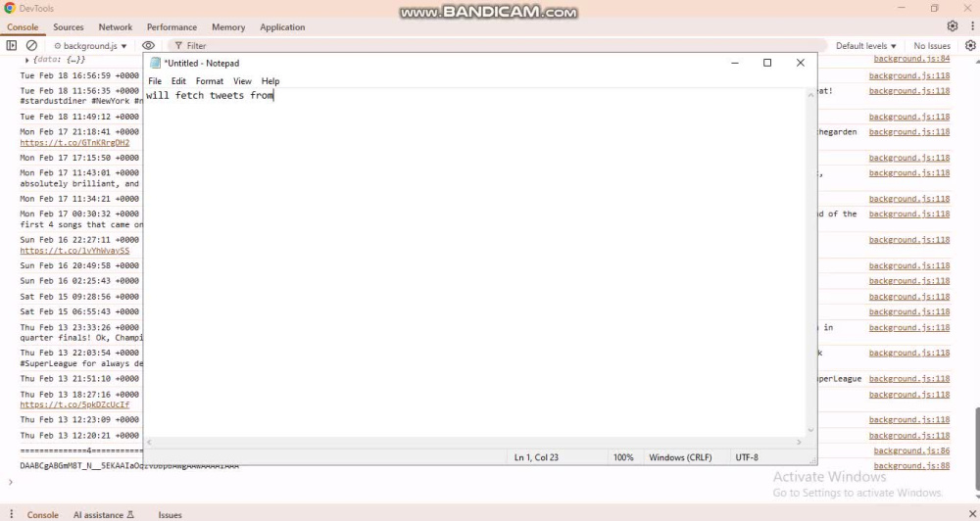Open background.js:118 link in 'Tue Feb 18 11:49:12' row

pyautogui.click(x=908, y=117)
